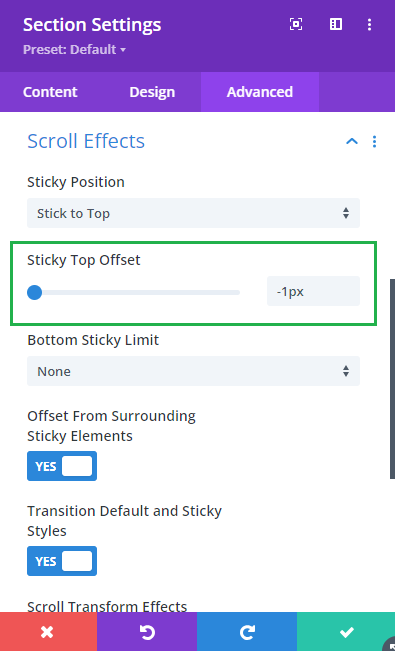Click the Sticky Top Offset slider handle
395x651 pixels.
point(34,292)
